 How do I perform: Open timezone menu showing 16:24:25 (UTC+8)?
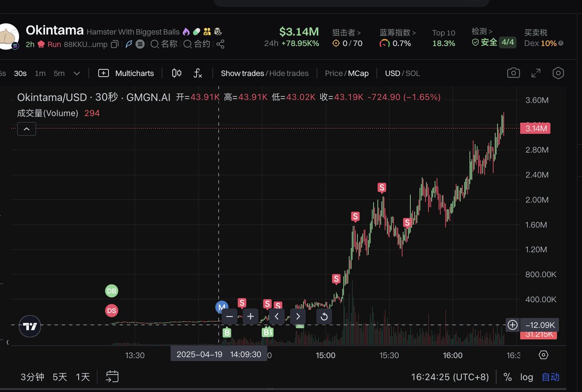coord(450,377)
